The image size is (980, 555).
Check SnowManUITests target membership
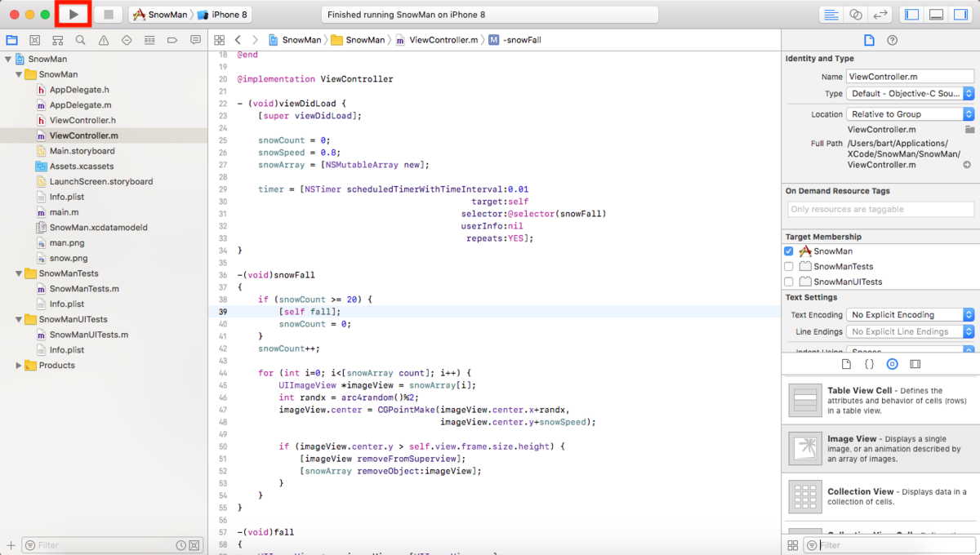click(789, 282)
